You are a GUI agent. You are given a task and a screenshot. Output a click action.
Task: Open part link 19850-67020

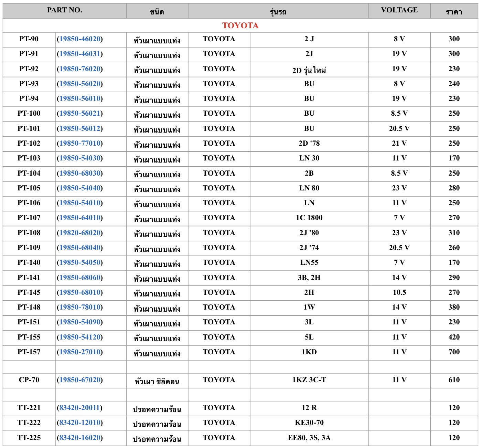tap(80, 380)
